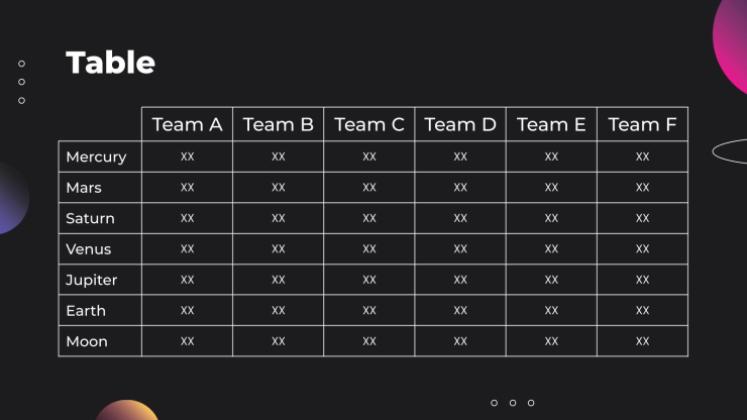Click the Jupiter row label
The image size is (747, 420).
click(91, 280)
